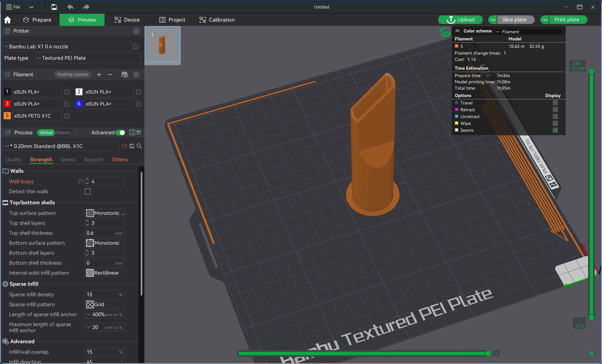Switch process scope to Global

(46, 133)
